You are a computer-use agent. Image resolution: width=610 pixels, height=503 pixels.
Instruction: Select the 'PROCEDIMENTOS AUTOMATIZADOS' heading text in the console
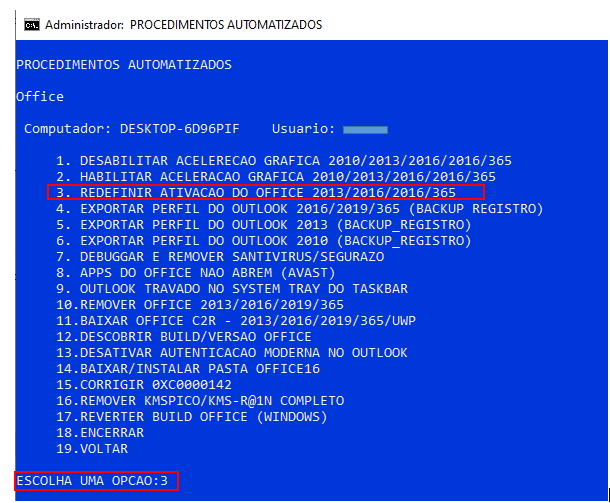(x=124, y=65)
